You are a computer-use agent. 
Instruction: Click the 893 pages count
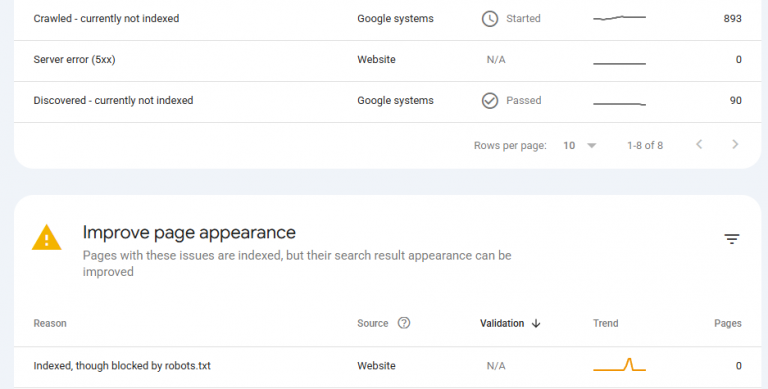pyautogui.click(x=732, y=19)
